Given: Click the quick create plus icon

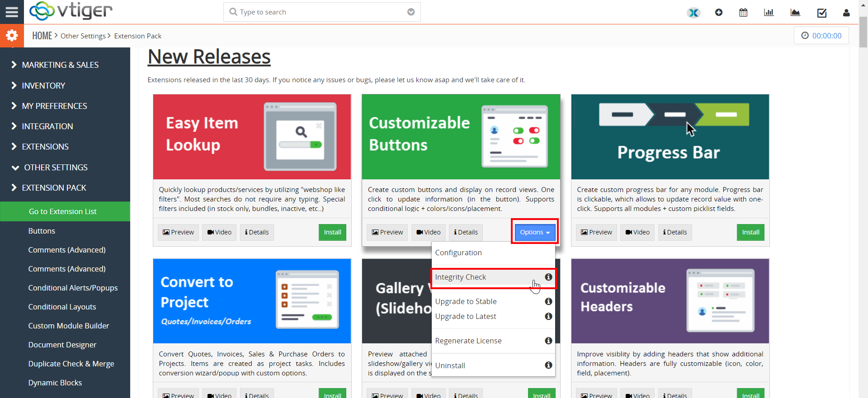Looking at the screenshot, I should point(719,13).
